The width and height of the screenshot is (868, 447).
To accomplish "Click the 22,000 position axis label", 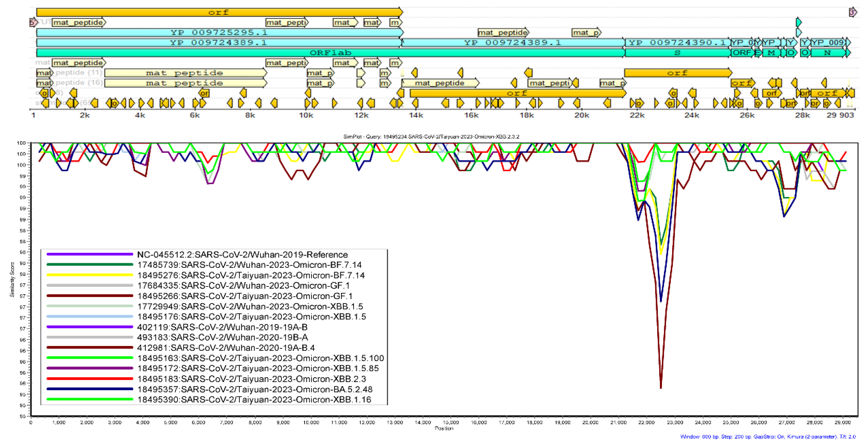I will click(x=646, y=422).
